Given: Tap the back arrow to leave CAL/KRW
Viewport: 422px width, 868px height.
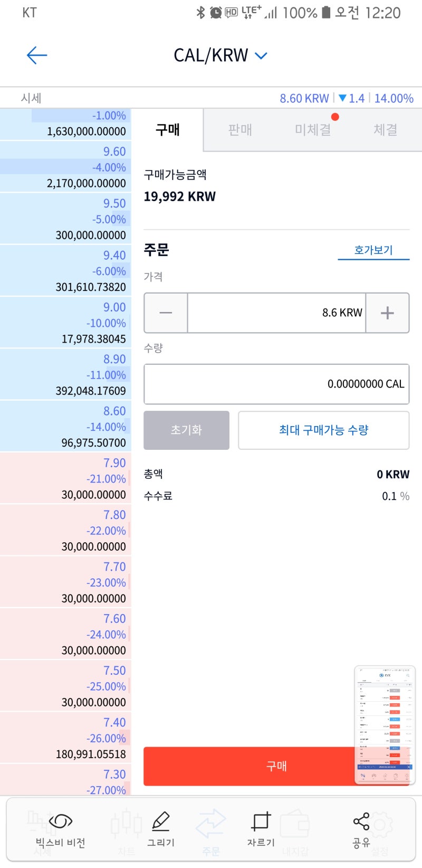Looking at the screenshot, I should coord(36,55).
